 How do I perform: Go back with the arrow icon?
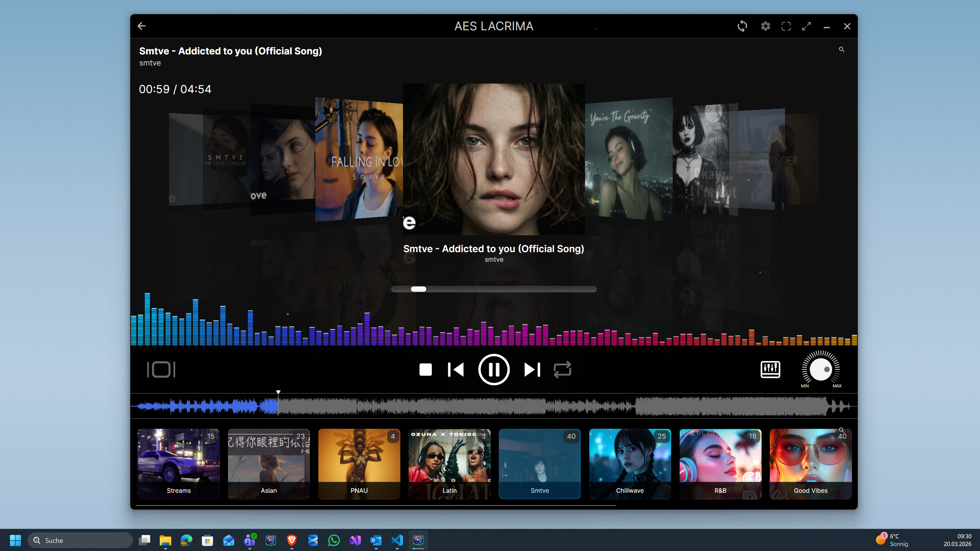click(x=142, y=26)
